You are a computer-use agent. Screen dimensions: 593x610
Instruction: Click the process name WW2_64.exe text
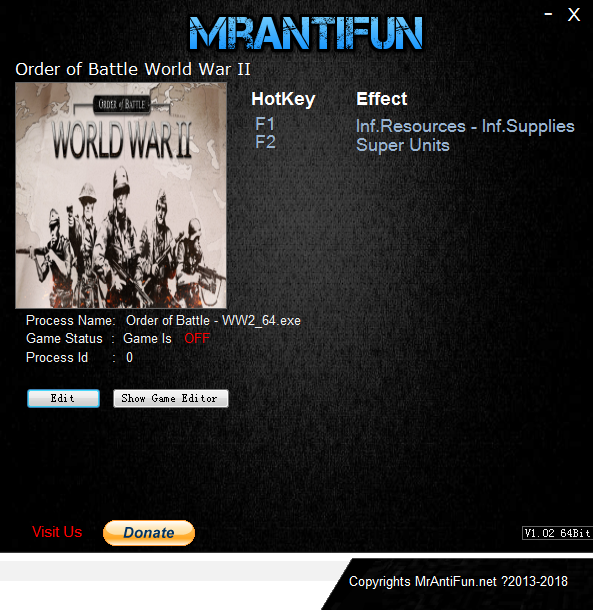pyautogui.click(x=213, y=321)
